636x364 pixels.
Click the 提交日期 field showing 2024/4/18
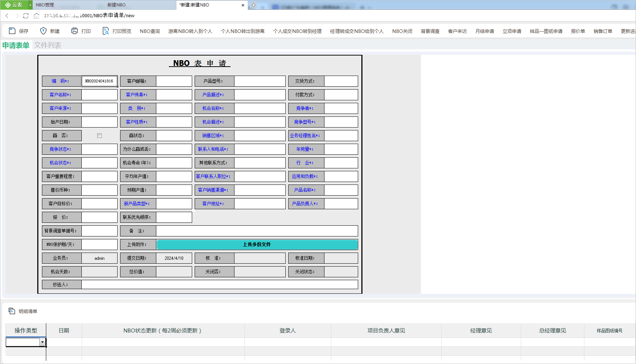coord(174,258)
